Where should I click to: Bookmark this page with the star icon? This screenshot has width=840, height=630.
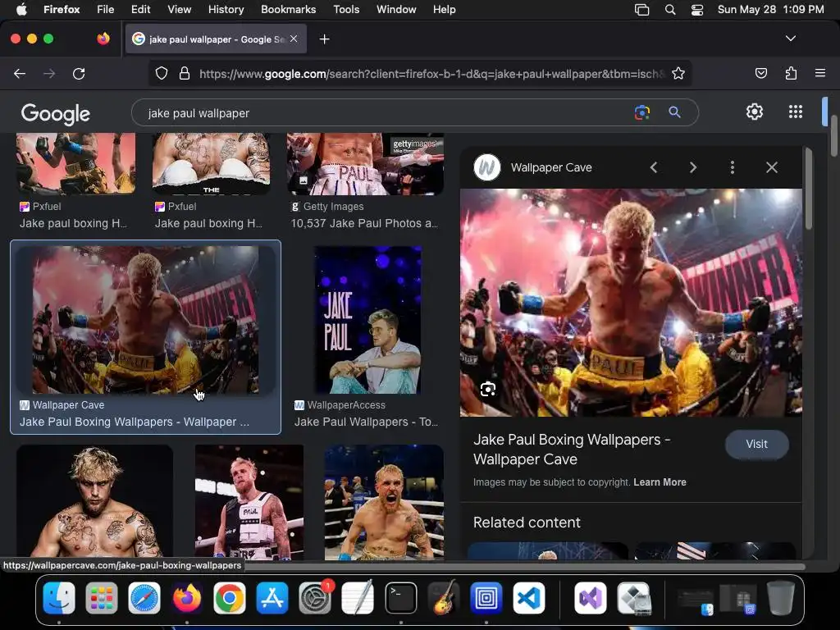pyautogui.click(x=678, y=73)
